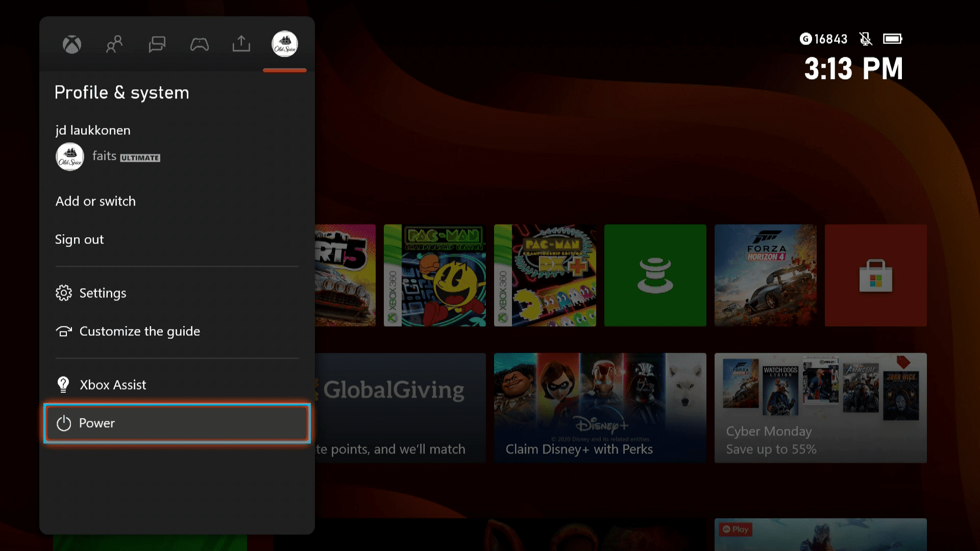Click the Xbox home button icon
Screen dimensions: 980x551
72,44
